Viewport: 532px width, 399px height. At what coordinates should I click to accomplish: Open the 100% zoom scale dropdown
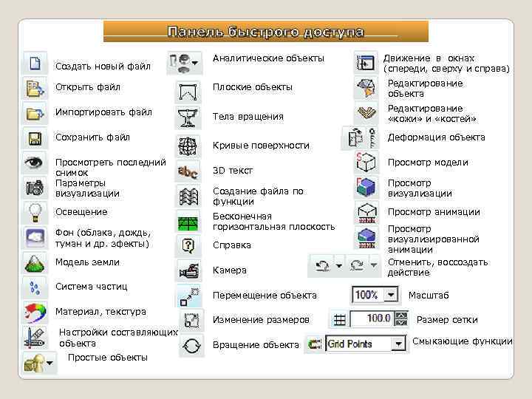pos(391,295)
